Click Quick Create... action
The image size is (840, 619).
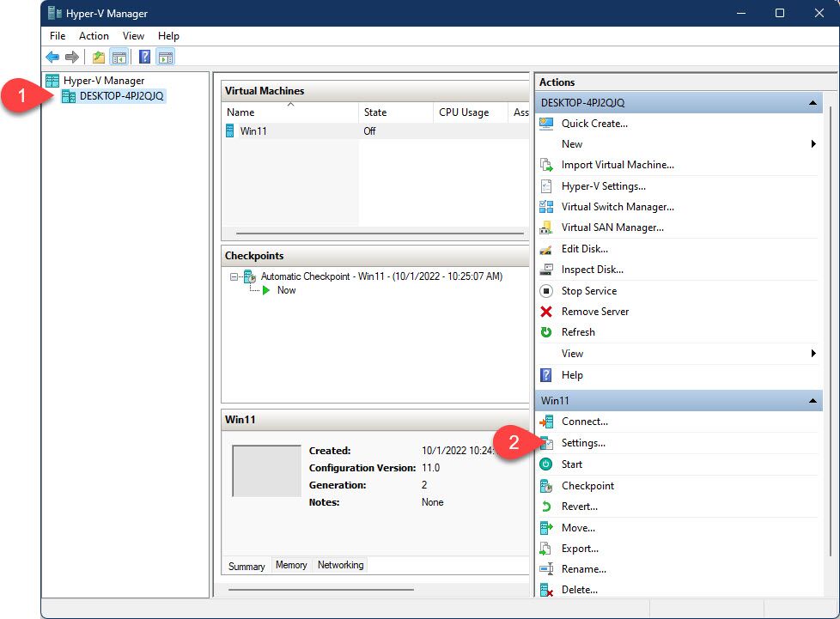[594, 124]
